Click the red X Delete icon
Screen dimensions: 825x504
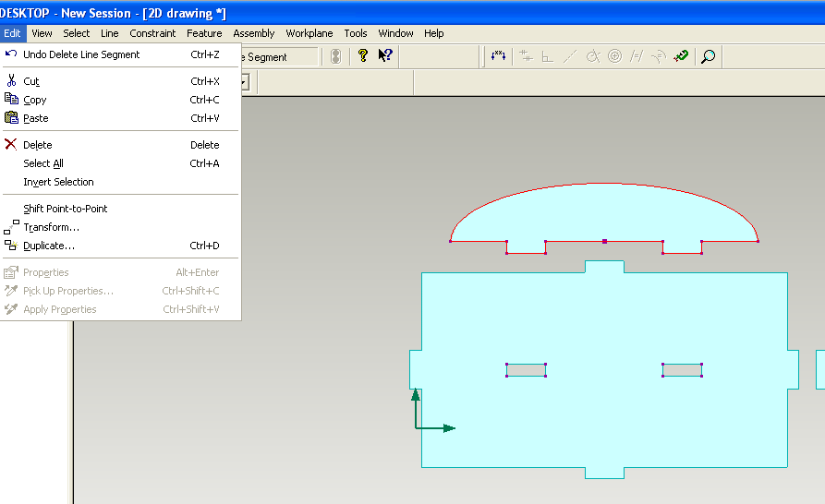coord(10,144)
